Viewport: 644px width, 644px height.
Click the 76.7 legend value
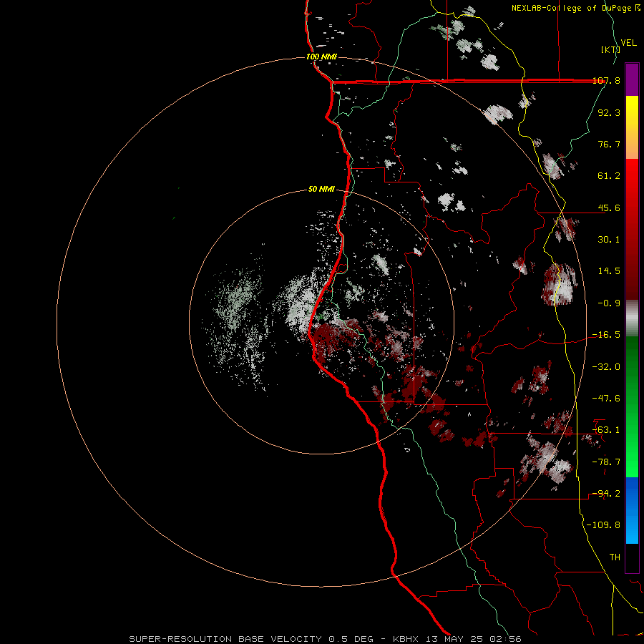pyautogui.click(x=609, y=144)
